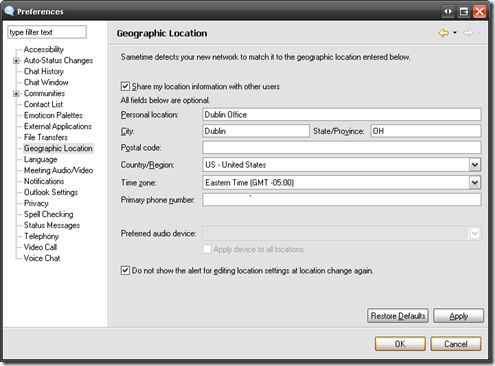
Task: Select Spell Checking page
Action: (x=49, y=214)
